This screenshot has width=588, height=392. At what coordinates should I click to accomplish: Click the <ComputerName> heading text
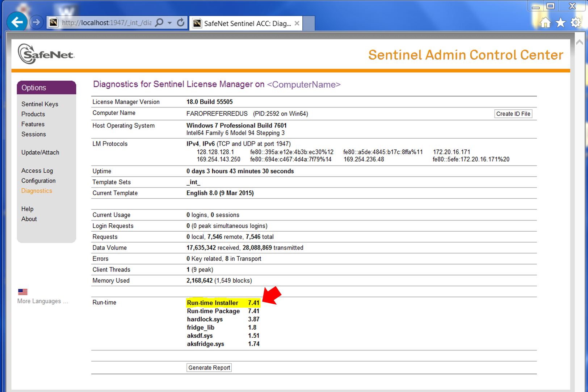point(304,85)
